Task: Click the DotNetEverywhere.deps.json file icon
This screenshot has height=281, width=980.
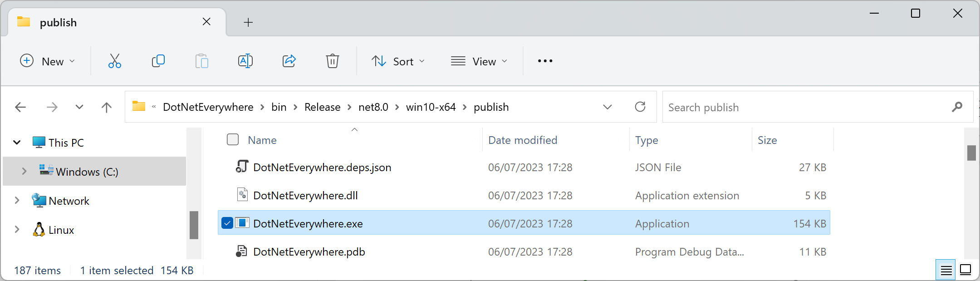Action: [242, 167]
